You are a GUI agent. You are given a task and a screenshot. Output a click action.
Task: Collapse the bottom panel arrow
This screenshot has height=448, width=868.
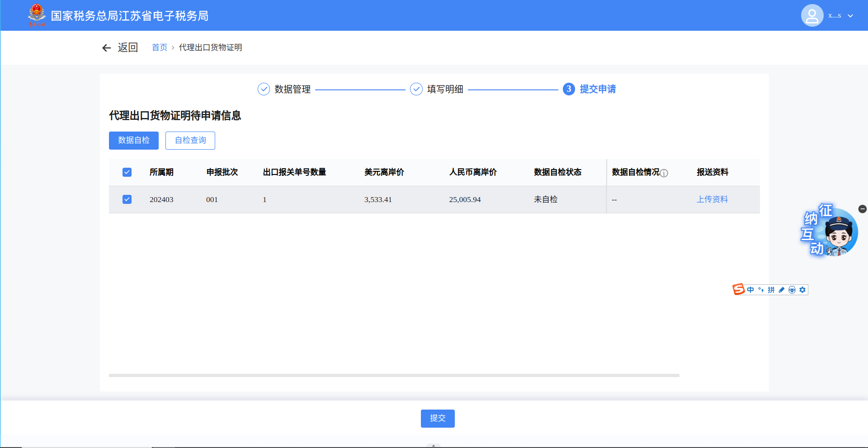coord(434,445)
